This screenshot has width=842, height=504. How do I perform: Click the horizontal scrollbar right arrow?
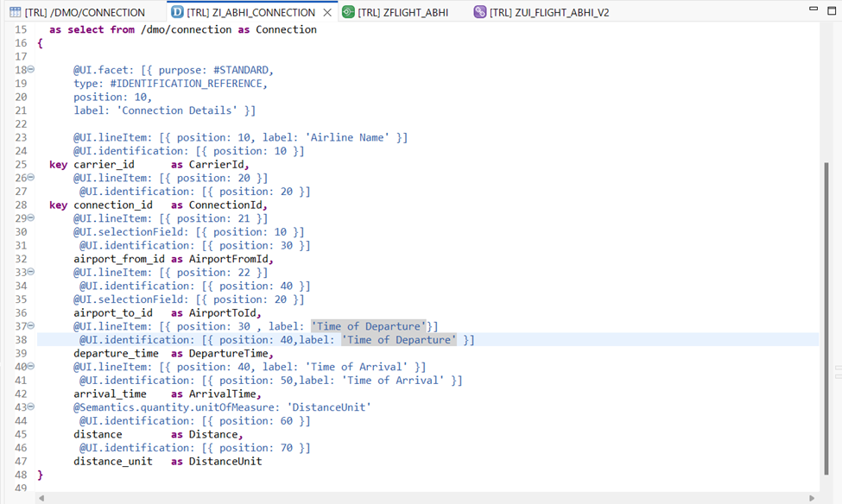click(x=812, y=498)
